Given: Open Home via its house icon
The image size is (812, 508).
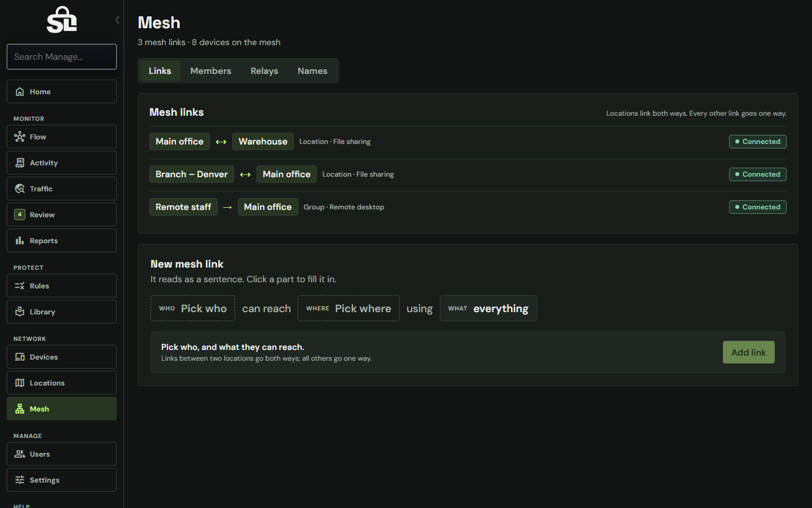Looking at the screenshot, I should pos(20,91).
